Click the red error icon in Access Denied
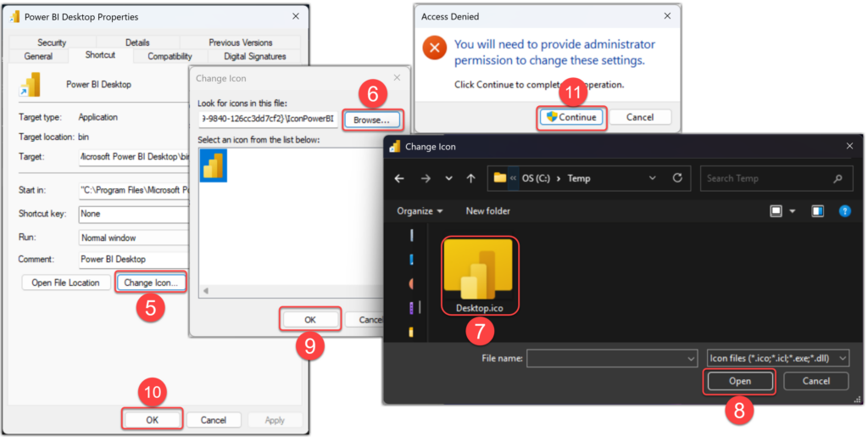Image resolution: width=868 pixels, height=437 pixels. pyautogui.click(x=435, y=48)
